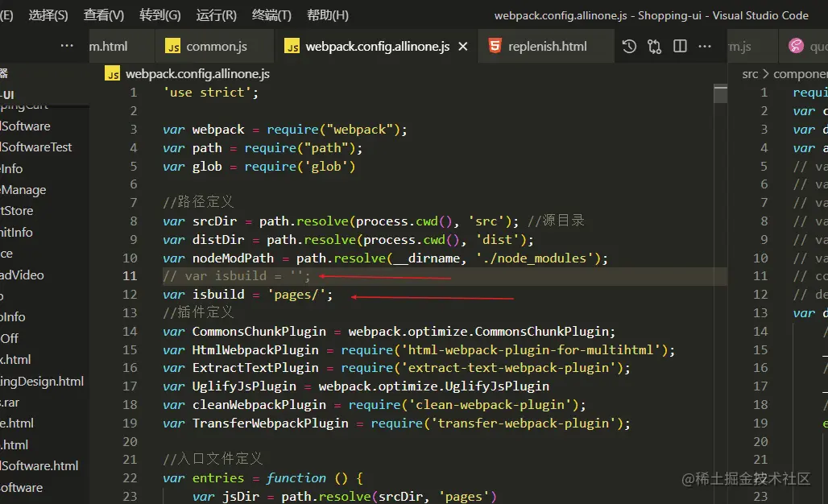Click the entries variable on line 22
The height and width of the screenshot is (504, 828).
[x=218, y=478]
